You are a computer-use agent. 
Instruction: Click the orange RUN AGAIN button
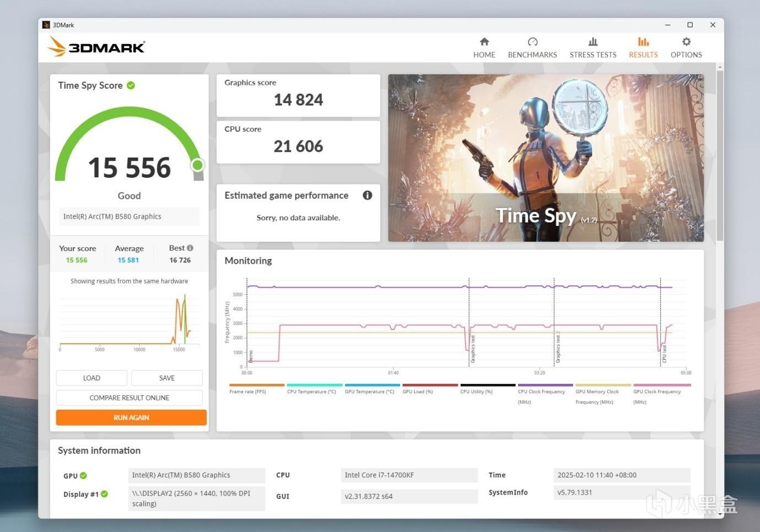click(x=131, y=417)
